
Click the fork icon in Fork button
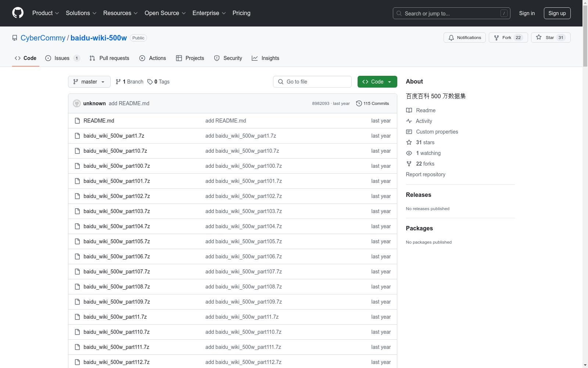click(x=496, y=38)
